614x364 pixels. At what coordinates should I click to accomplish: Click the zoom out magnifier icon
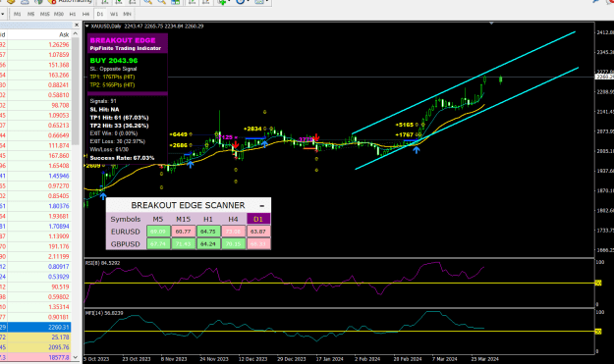161,2
